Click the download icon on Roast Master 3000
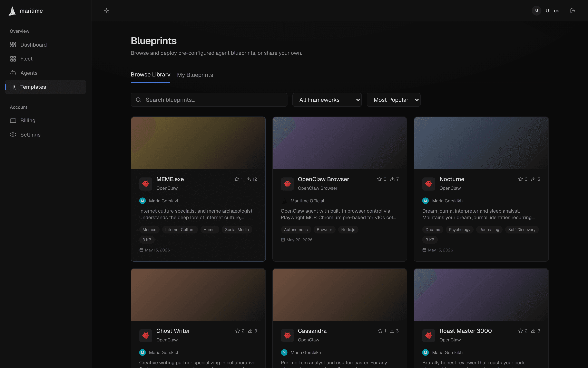The width and height of the screenshot is (588, 368). 533,331
